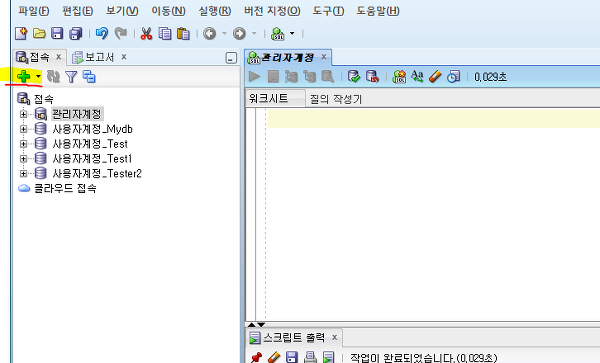
Task: Select the 클라우드 접속 node
Action: coord(65,189)
